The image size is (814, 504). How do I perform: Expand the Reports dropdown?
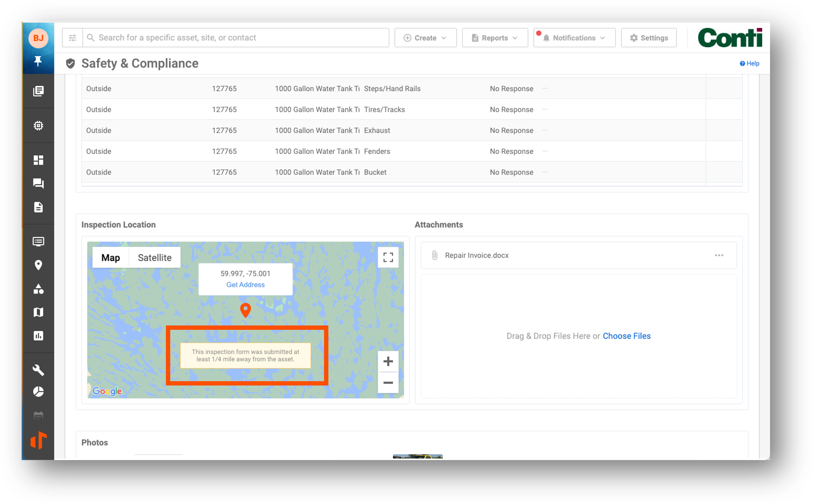tap(495, 38)
